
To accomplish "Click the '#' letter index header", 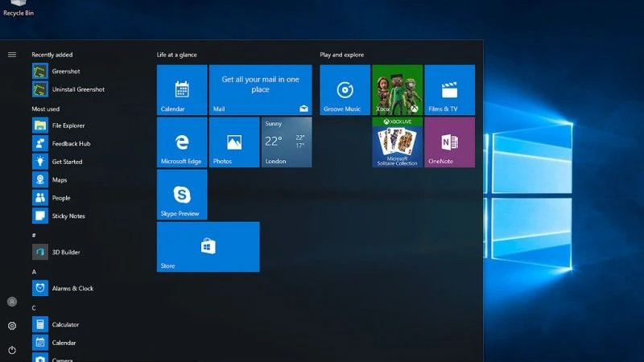I will pos(34,235).
